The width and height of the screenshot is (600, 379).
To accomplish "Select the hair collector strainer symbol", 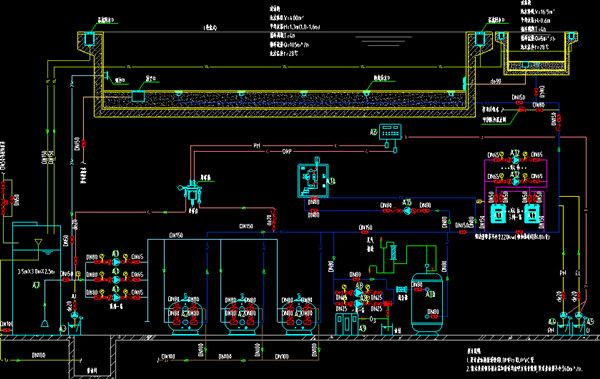I will tap(190, 193).
